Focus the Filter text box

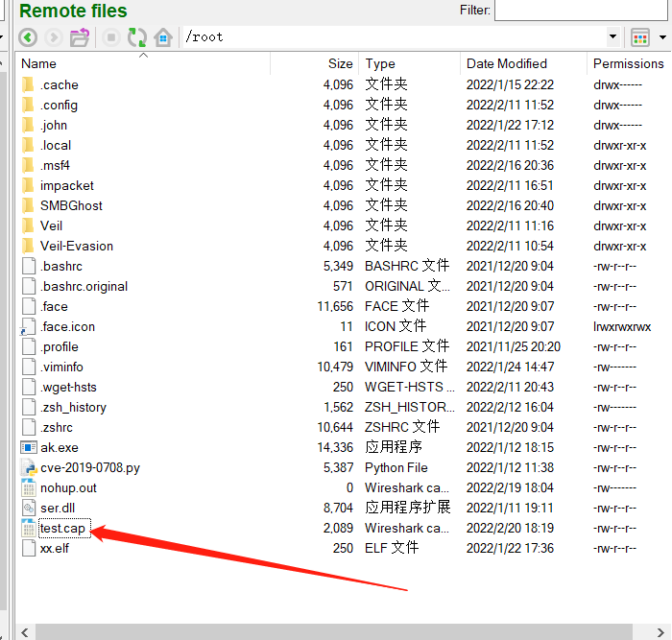tap(581, 11)
